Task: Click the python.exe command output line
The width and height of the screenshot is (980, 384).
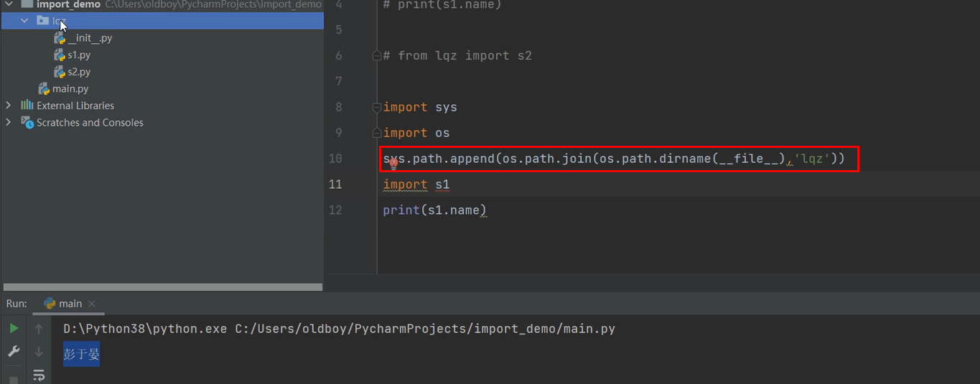Action: pos(339,329)
